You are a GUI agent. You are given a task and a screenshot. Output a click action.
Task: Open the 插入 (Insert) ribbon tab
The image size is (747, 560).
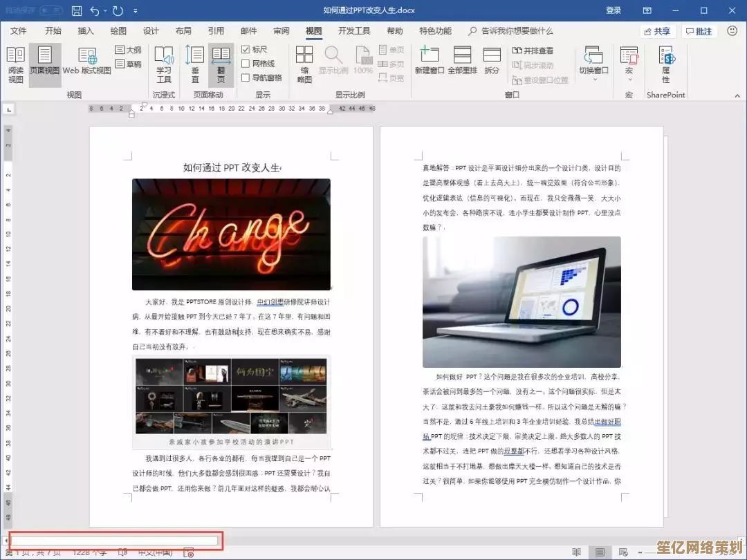(86, 31)
